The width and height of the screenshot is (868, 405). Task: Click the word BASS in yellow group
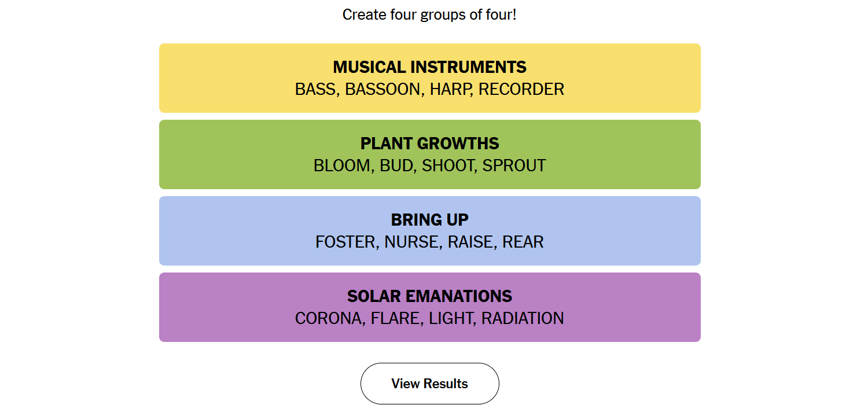(x=316, y=89)
